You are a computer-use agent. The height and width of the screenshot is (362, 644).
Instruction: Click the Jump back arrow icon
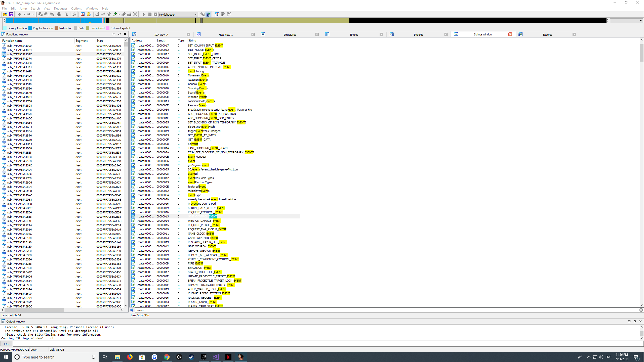(x=20, y=14)
